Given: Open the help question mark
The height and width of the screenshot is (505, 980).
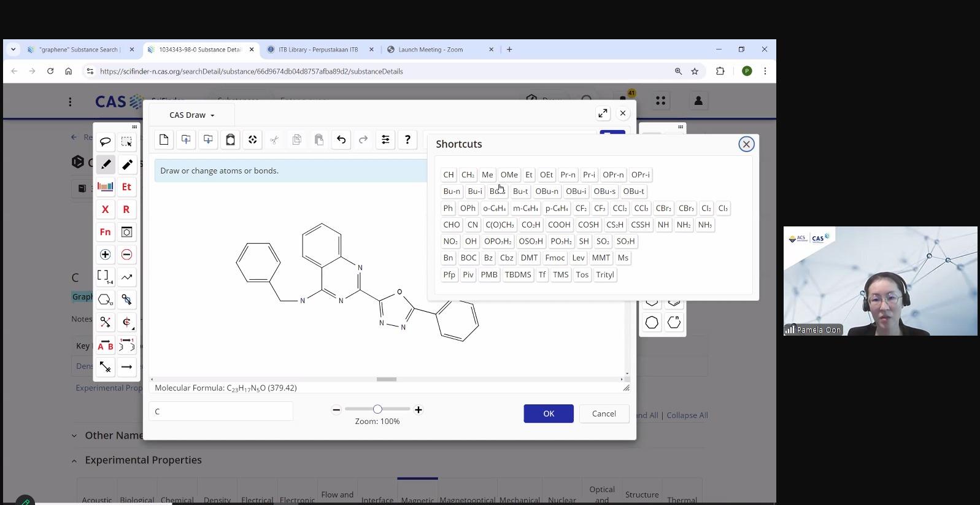Looking at the screenshot, I should pos(407,140).
